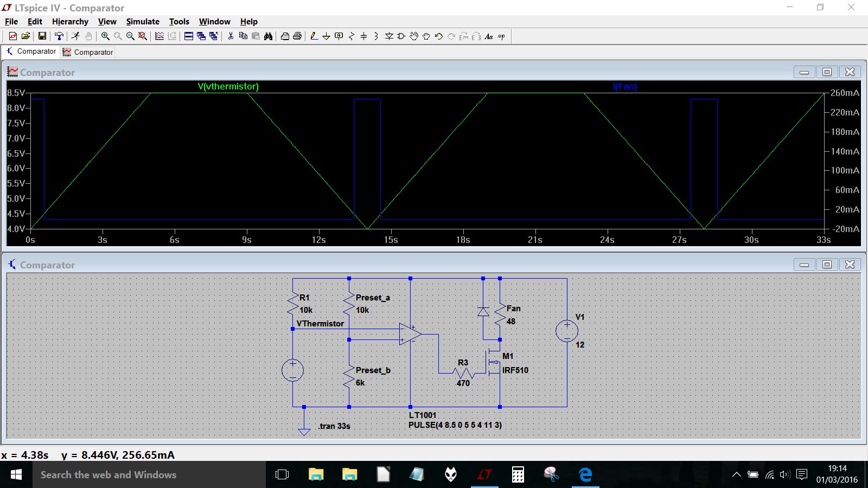The image size is (868, 488).
Task: Open the Window menu
Action: pyautogui.click(x=214, y=22)
